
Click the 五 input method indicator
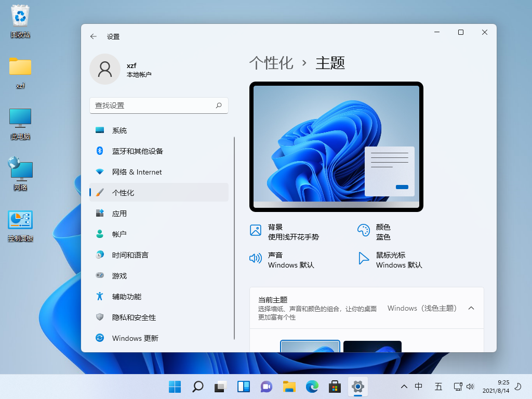[x=438, y=387]
